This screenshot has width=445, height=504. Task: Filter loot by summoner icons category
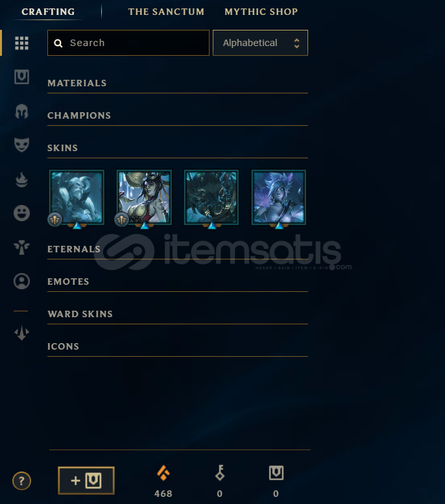click(x=21, y=282)
